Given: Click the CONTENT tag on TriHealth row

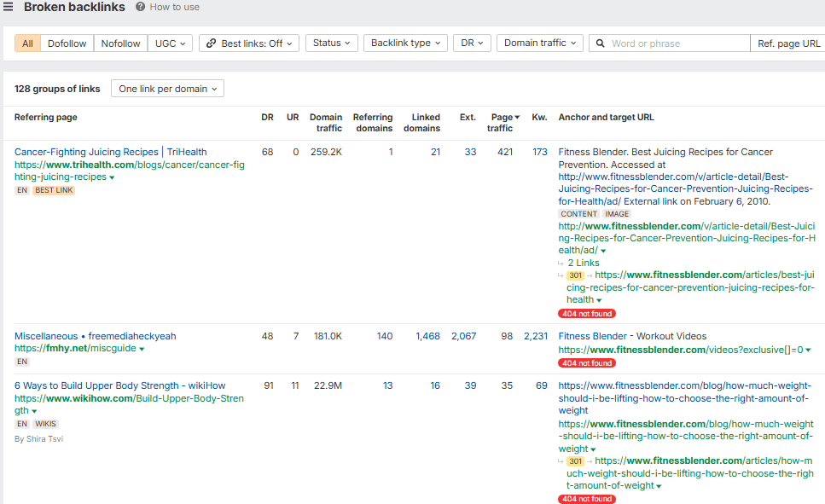Looking at the screenshot, I should pyautogui.click(x=578, y=213).
